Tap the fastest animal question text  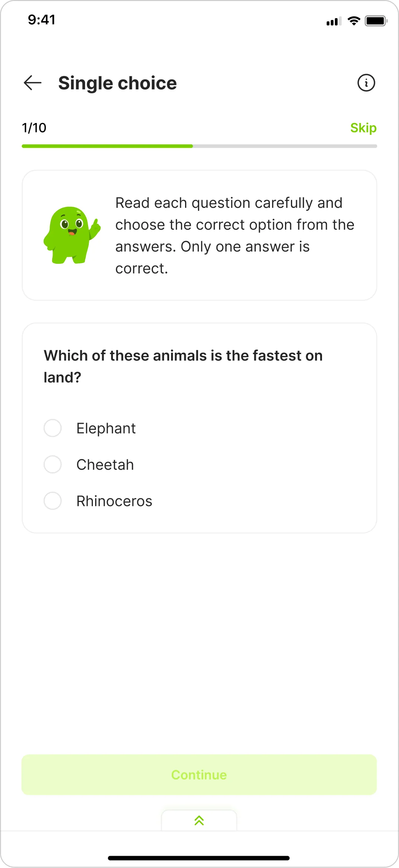pyautogui.click(x=183, y=366)
